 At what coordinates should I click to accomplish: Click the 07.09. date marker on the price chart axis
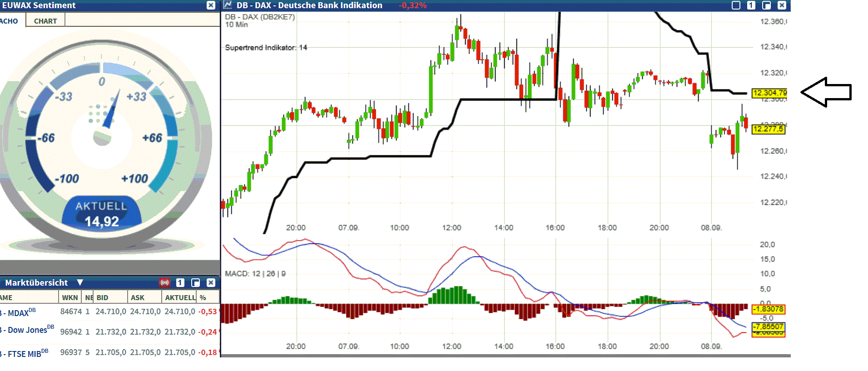349,228
